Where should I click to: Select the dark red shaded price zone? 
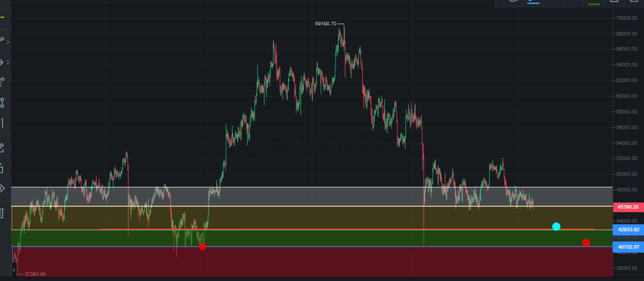pos(311,262)
